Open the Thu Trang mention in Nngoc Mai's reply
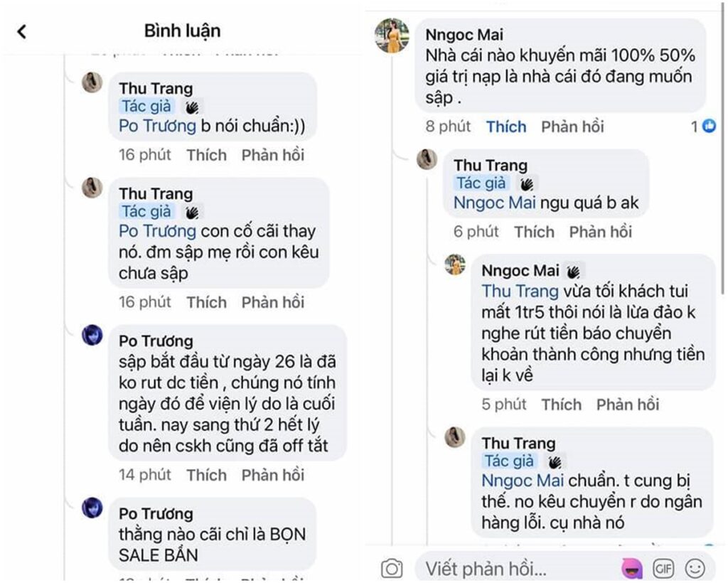Viewport: 728px width, 583px height. pos(520,291)
